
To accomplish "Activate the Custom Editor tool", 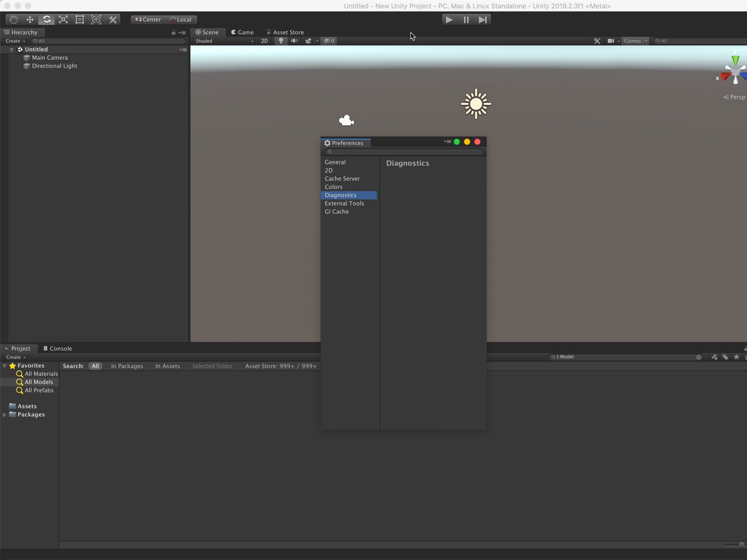I will 113,19.
